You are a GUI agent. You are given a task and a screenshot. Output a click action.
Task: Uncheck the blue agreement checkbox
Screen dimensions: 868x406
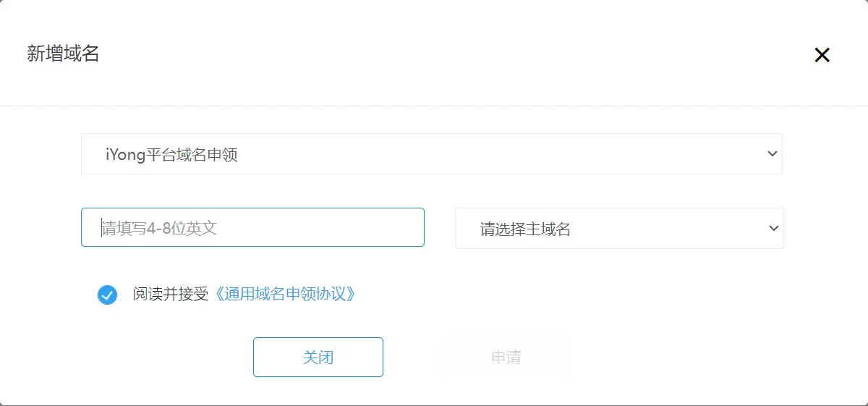tap(107, 295)
